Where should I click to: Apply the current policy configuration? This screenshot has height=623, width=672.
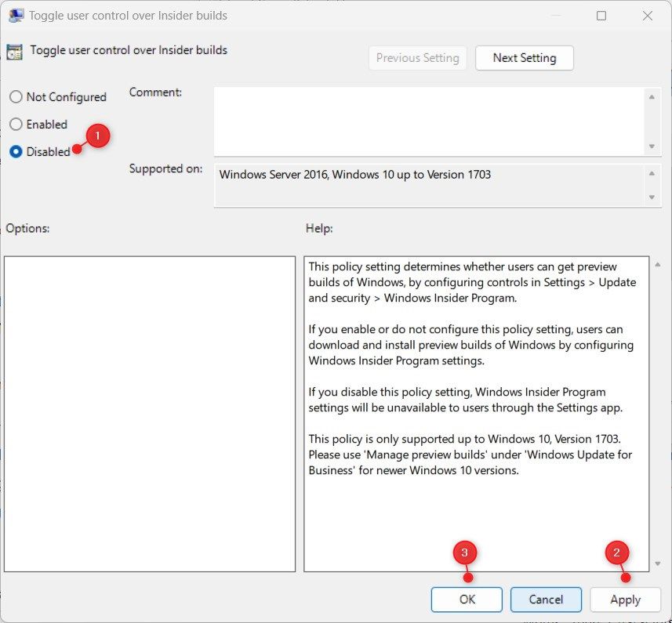point(625,599)
